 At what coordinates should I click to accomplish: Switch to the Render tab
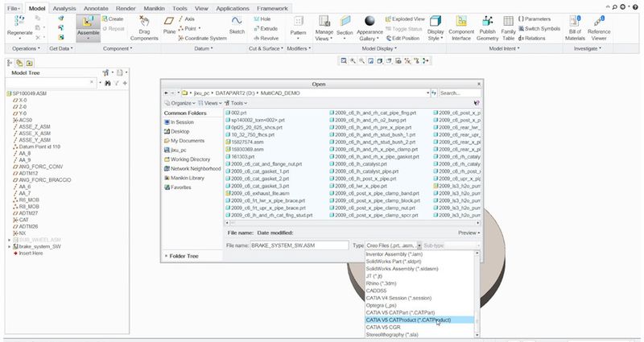click(126, 8)
